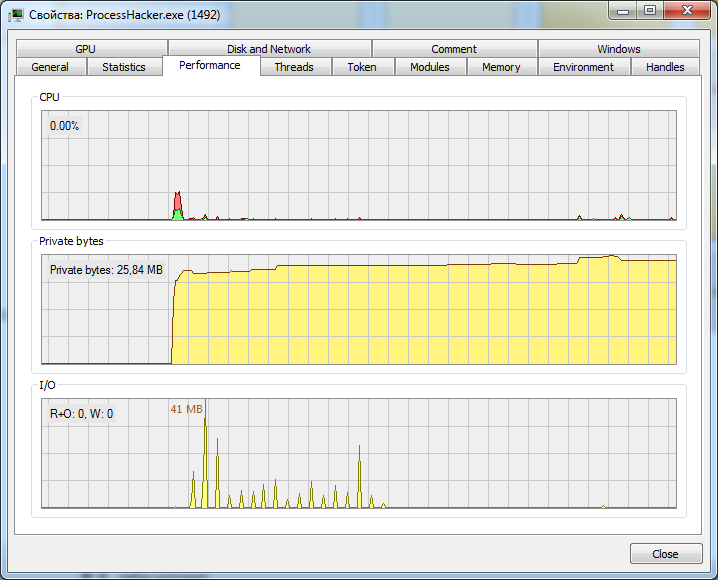
Task: Minimize the ProcessHacker properties window
Action: [x=623, y=11]
